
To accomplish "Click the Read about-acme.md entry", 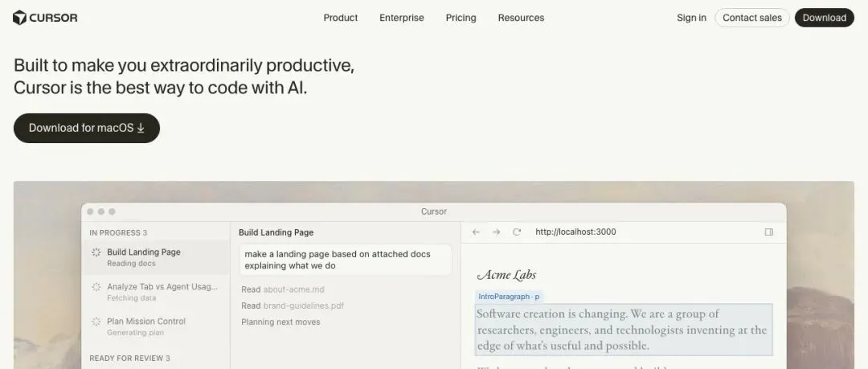I will (x=282, y=289).
